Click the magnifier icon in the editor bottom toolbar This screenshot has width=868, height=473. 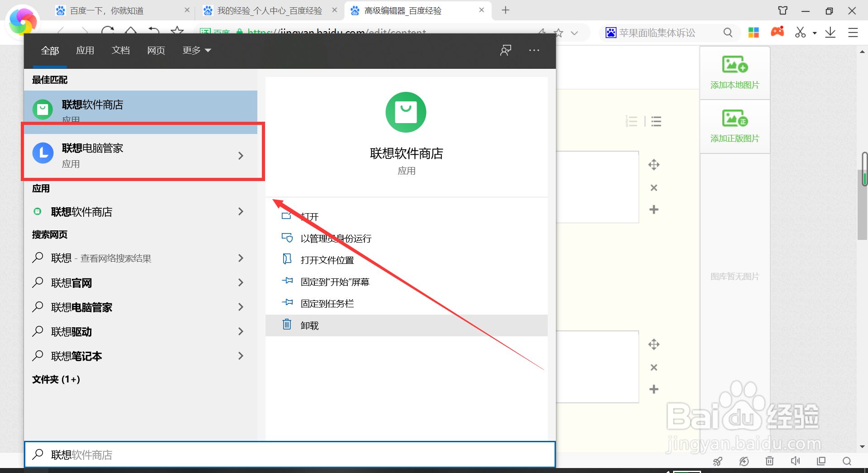pyautogui.click(x=847, y=461)
